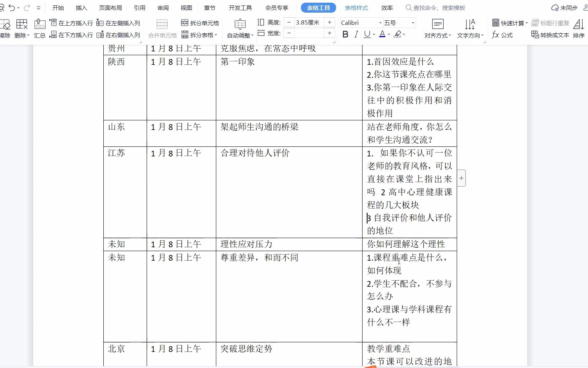
Task: Open the 自动调整 dropdown
Action: pyautogui.click(x=240, y=29)
